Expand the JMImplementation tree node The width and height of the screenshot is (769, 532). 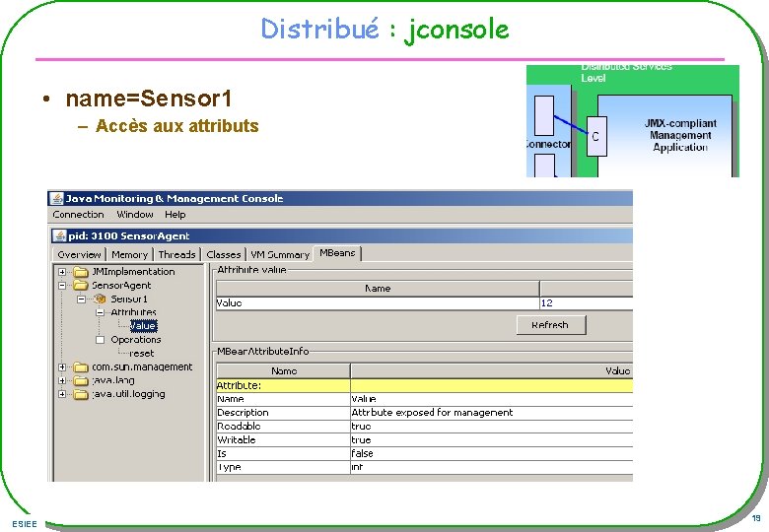[62, 272]
